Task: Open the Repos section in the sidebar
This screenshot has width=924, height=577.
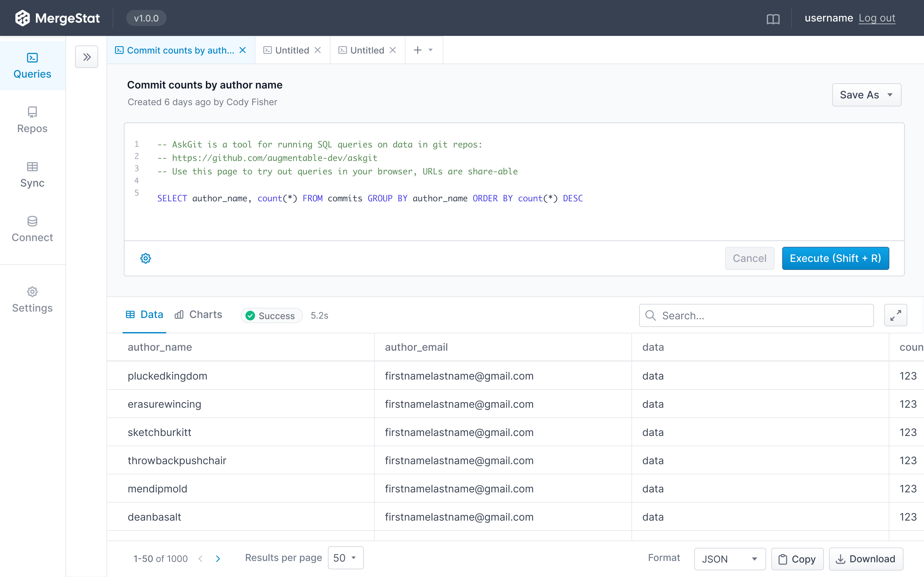Action: coord(32,120)
